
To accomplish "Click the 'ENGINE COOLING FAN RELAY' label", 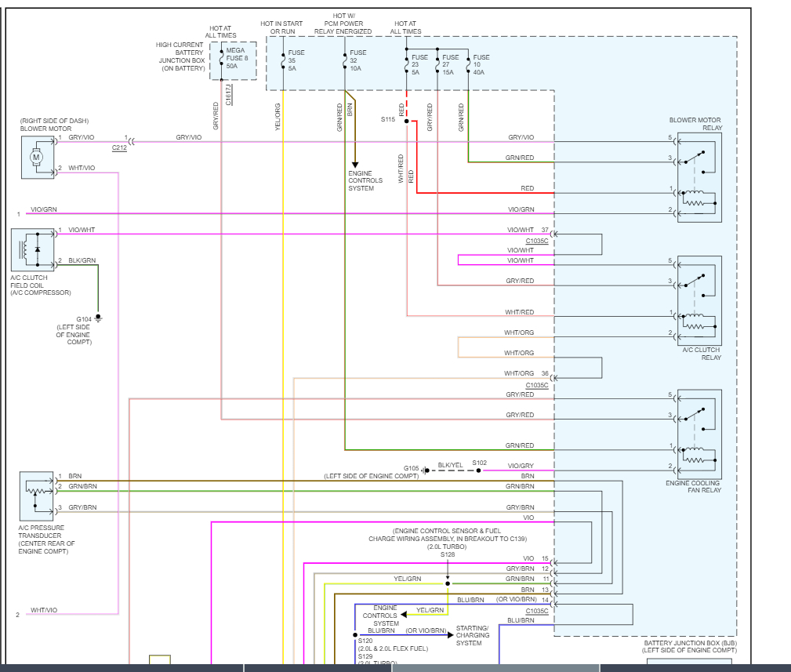I will (x=693, y=486).
